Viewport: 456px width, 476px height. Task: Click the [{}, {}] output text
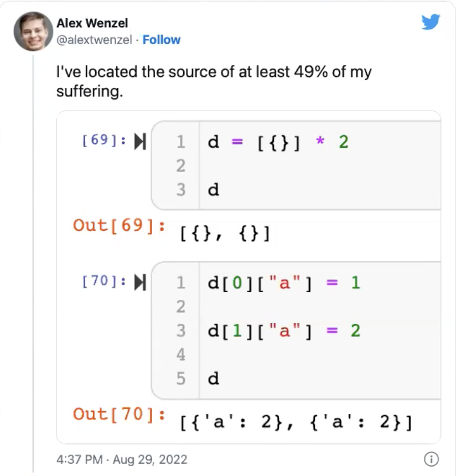[x=225, y=234]
